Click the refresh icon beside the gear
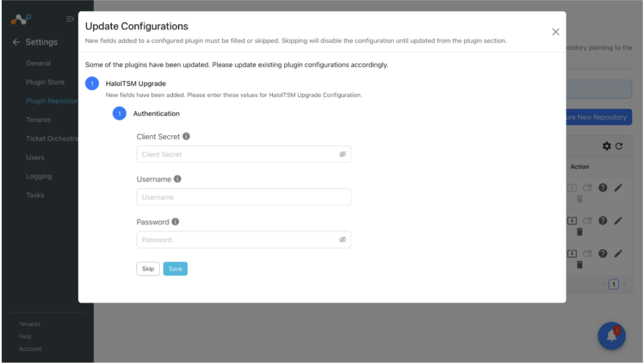The width and height of the screenshot is (644, 363). click(x=619, y=146)
